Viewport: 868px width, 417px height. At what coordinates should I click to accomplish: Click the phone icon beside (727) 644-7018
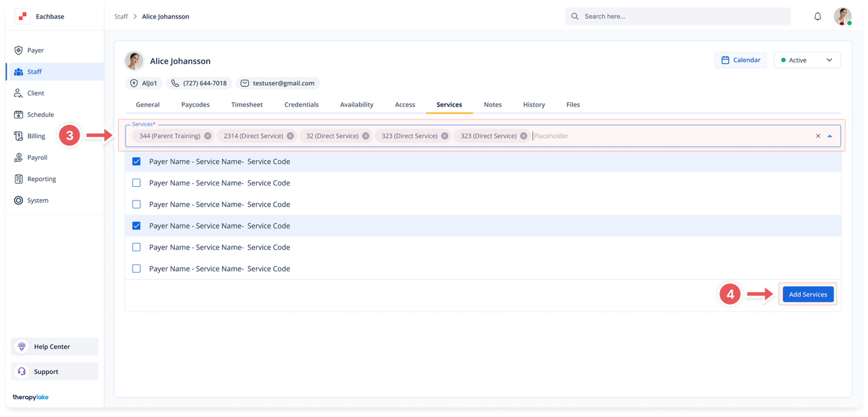[175, 83]
